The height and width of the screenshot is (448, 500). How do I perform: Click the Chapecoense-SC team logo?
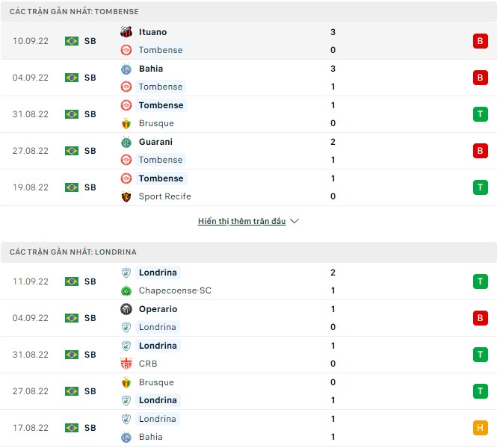[126, 290]
